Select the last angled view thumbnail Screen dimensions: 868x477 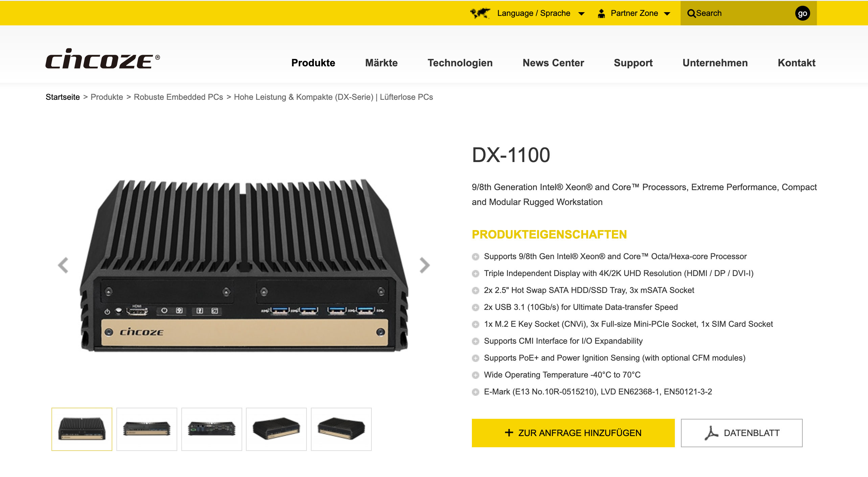point(341,429)
